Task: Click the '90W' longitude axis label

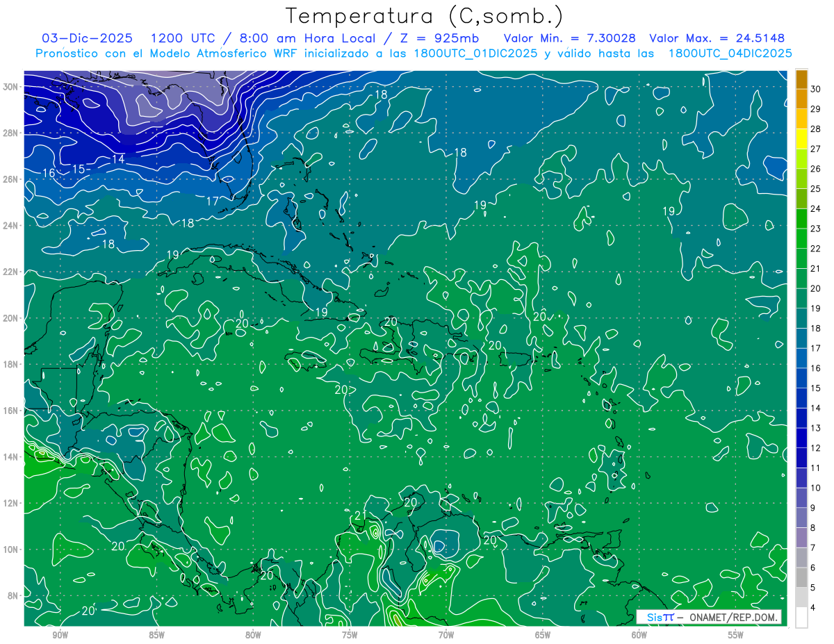Action: tap(60, 635)
